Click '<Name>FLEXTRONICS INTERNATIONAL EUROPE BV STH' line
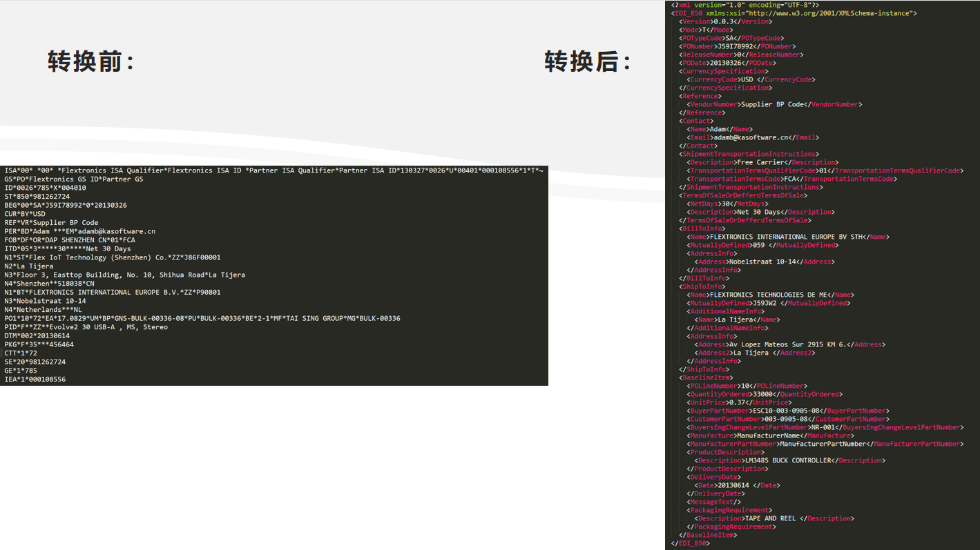 pyautogui.click(x=788, y=237)
